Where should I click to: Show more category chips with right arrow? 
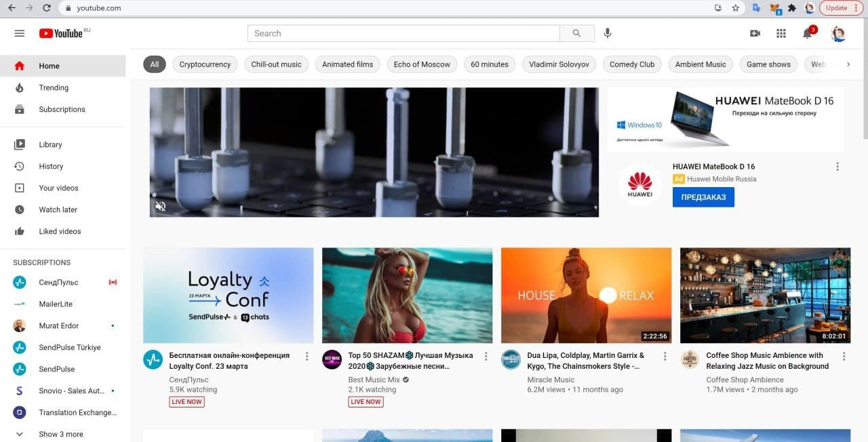coord(848,64)
